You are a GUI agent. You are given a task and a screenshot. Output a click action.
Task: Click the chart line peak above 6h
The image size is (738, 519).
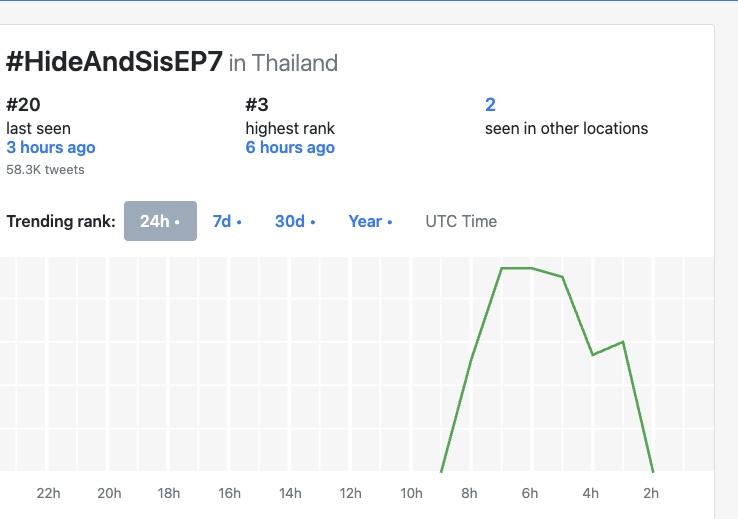531,268
